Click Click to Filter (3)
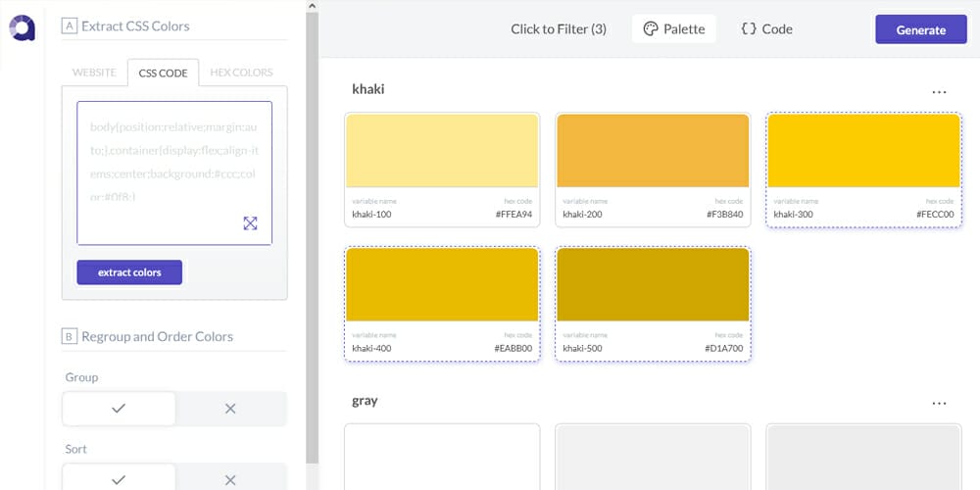The height and width of the screenshot is (490, 980). click(559, 28)
